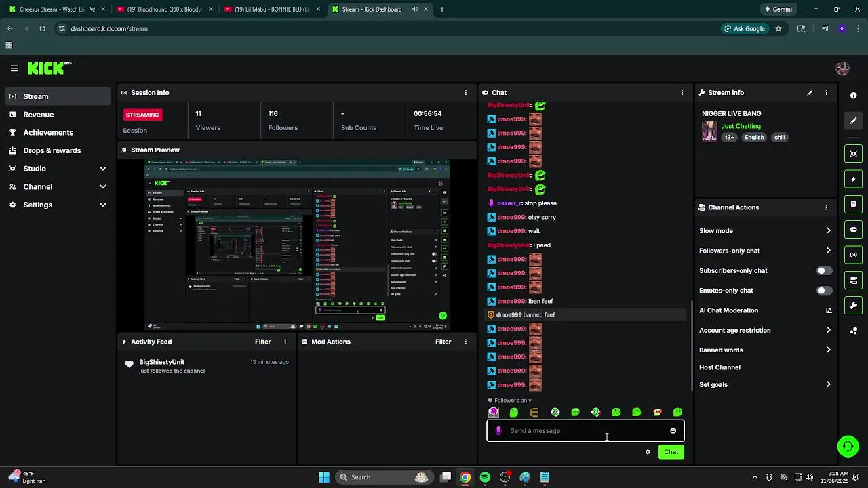Screen dimensions: 868x488
Task: Click the Stream Preview video thumbnail
Action: [297, 245]
